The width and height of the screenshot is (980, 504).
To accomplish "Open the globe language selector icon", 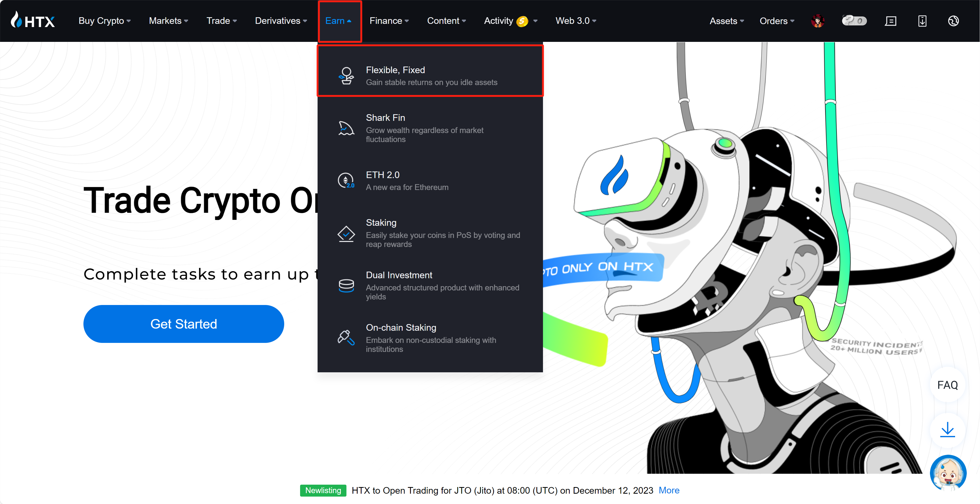I will point(953,21).
